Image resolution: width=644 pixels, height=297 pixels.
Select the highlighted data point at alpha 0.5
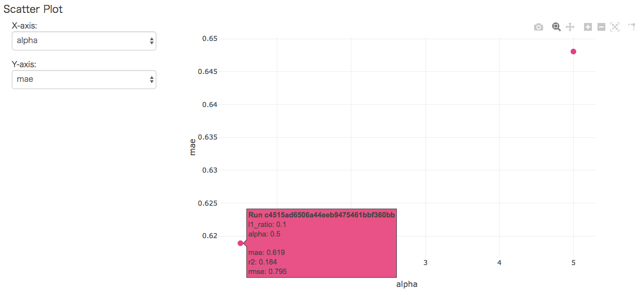240,243
